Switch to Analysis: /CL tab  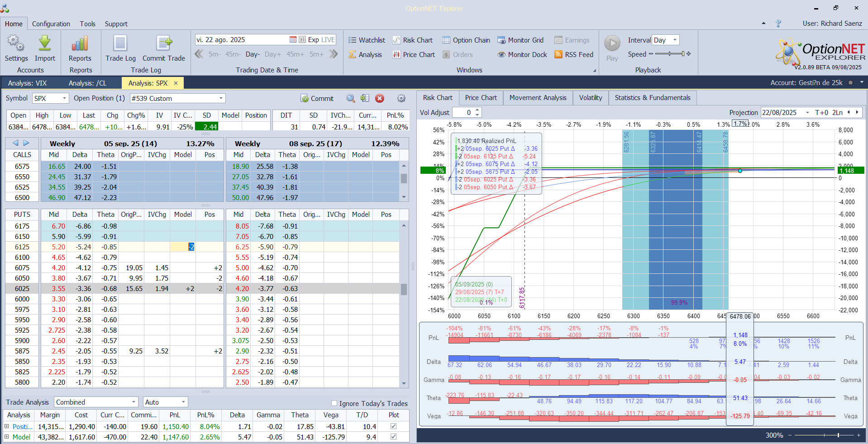(x=88, y=83)
